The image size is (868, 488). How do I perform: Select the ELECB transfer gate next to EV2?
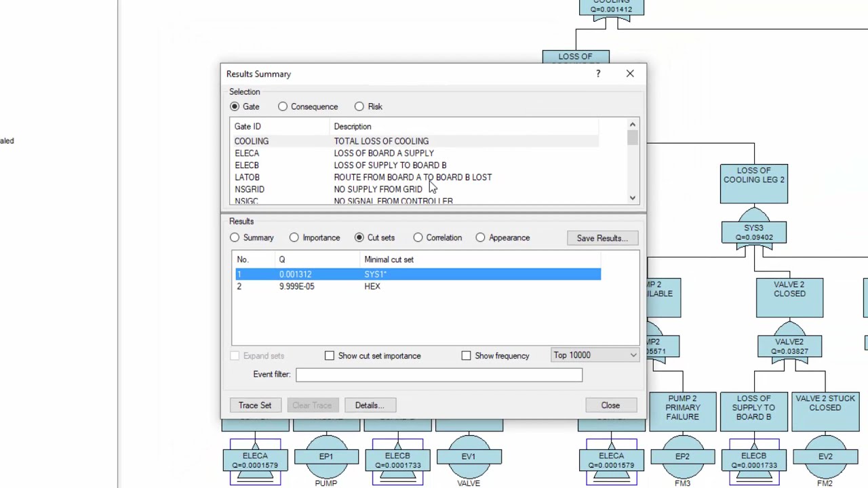pyautogui.click(x=753, y=461)
